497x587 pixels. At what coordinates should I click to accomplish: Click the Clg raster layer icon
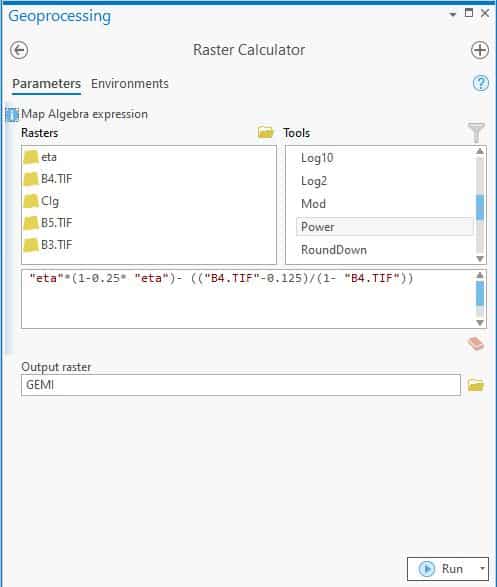31,201
